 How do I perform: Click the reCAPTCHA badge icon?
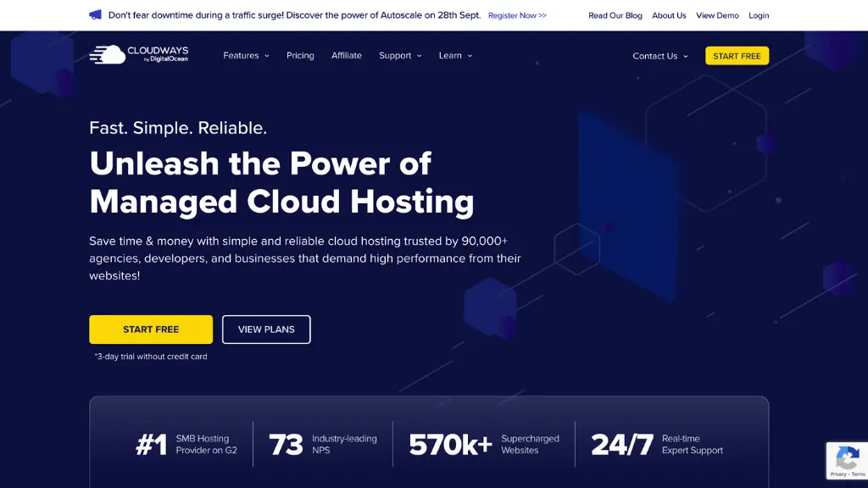pyautogui.click(x=847, y=458)
